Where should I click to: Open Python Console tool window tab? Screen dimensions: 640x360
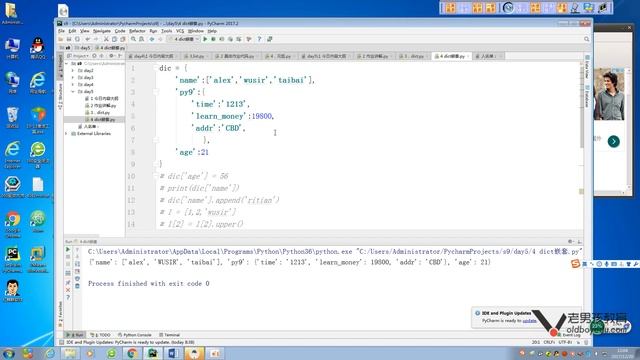[x=134, y=335]
